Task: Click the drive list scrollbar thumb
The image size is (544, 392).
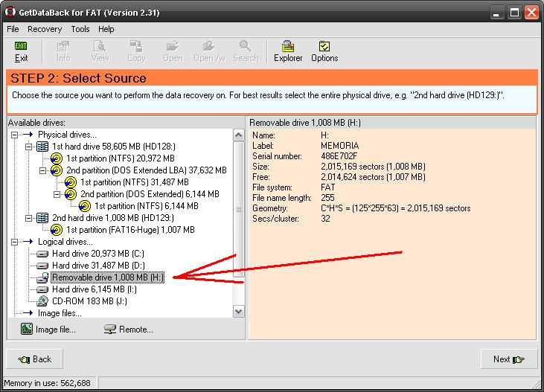Action: pos(239,209)
